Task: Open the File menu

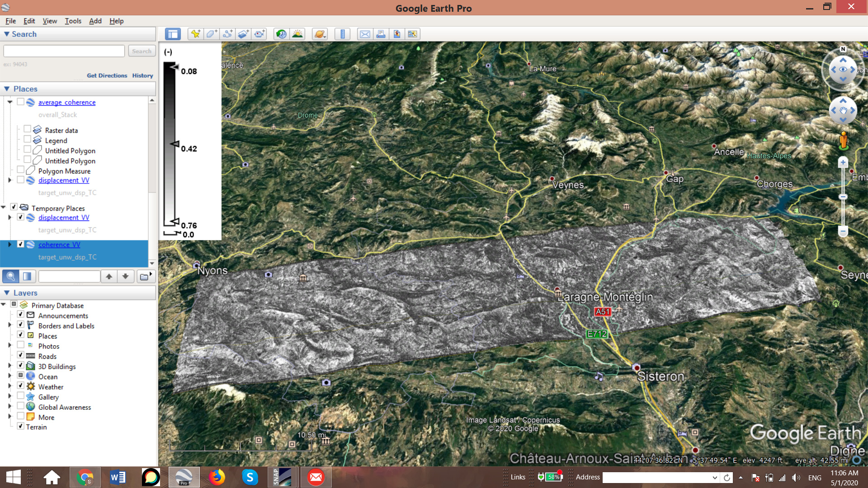Action: tap(10, 21)
